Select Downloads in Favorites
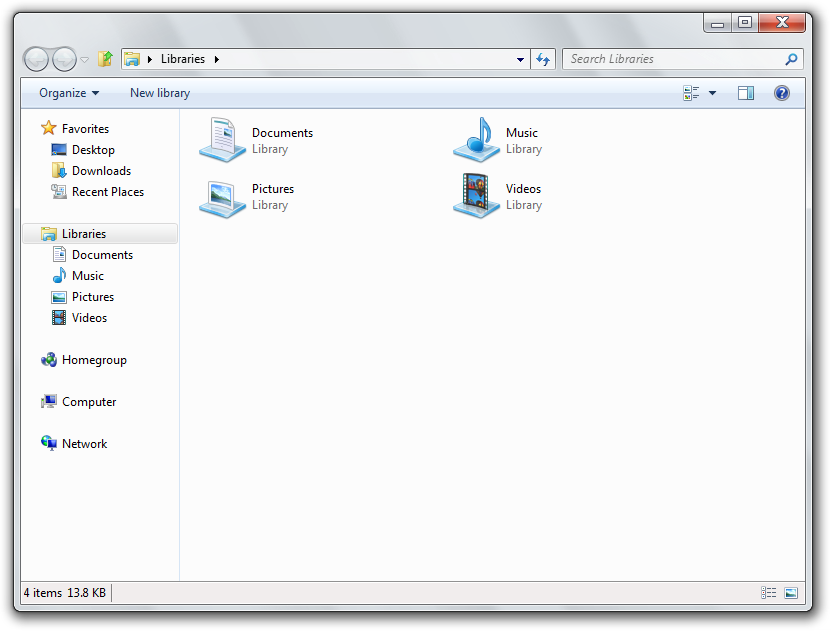Screen dimensions: 832x632 pyautogui.click(x=101, y=171)
